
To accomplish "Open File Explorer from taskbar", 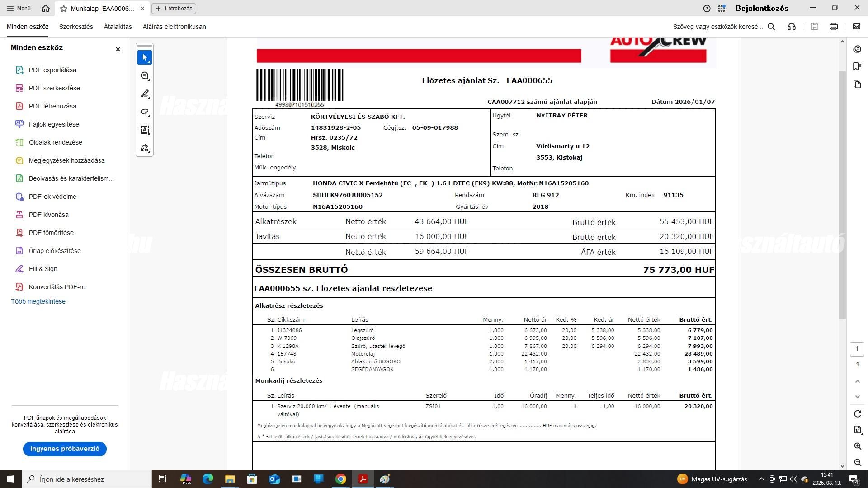I will (x=230, y=479).
